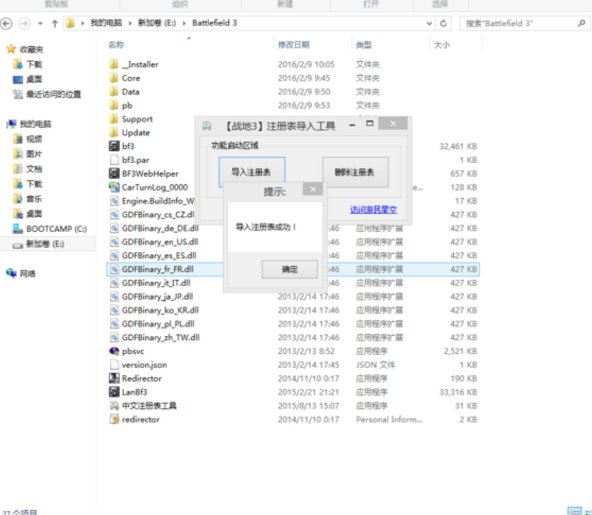The image size is (592, 515).
Task: Sort files by 修改日期 column header
Action: click(294, 45)
